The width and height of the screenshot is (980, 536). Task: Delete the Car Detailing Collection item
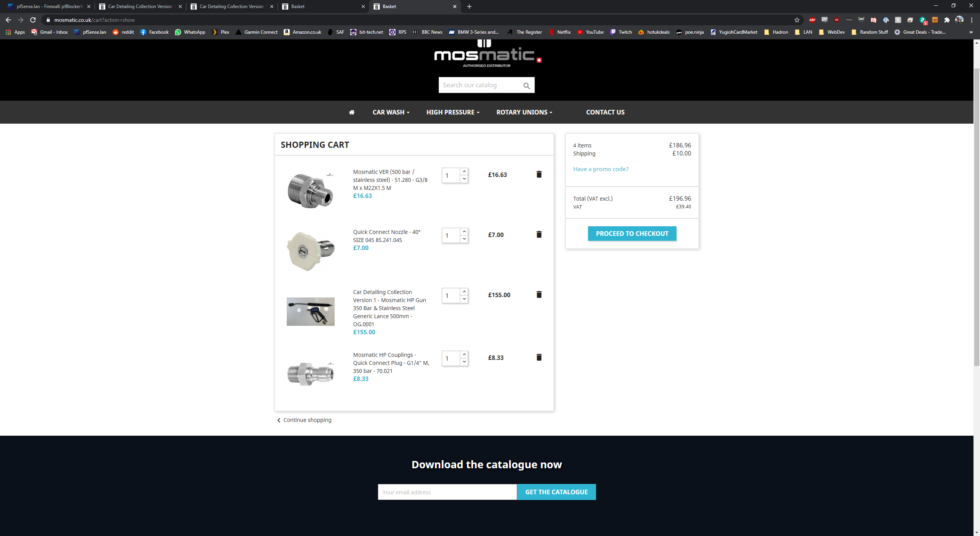(539, 294)
